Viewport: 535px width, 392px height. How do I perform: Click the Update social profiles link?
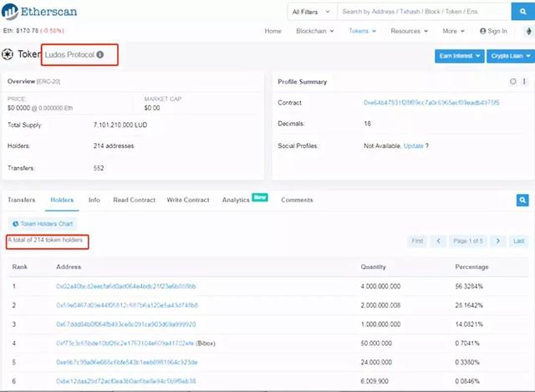(413, 146)
